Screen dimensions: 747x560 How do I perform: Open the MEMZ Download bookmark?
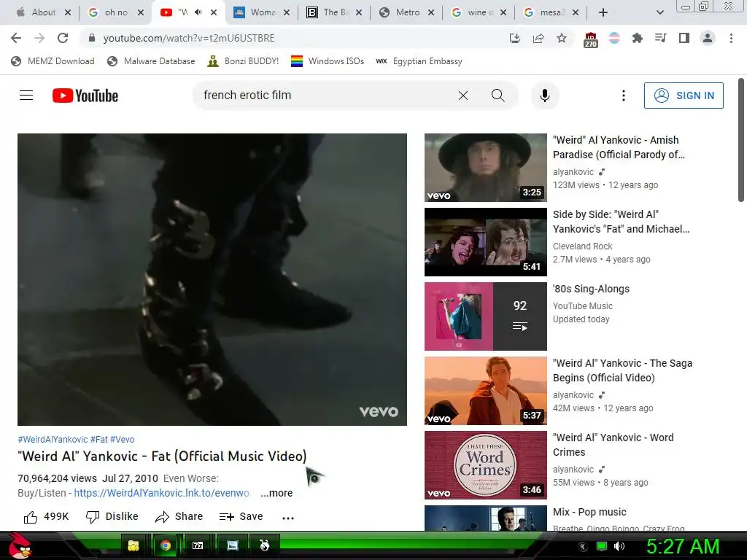coord(53,61)
